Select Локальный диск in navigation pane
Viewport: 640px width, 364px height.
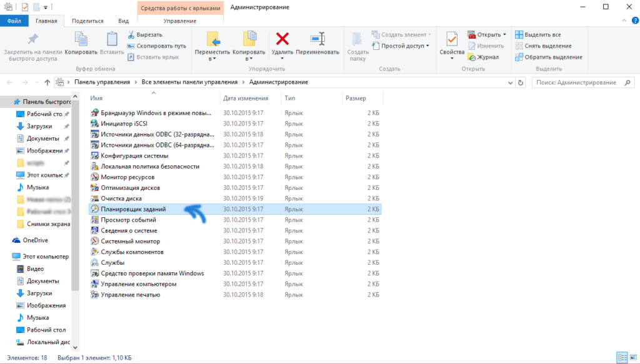[43, 342]
